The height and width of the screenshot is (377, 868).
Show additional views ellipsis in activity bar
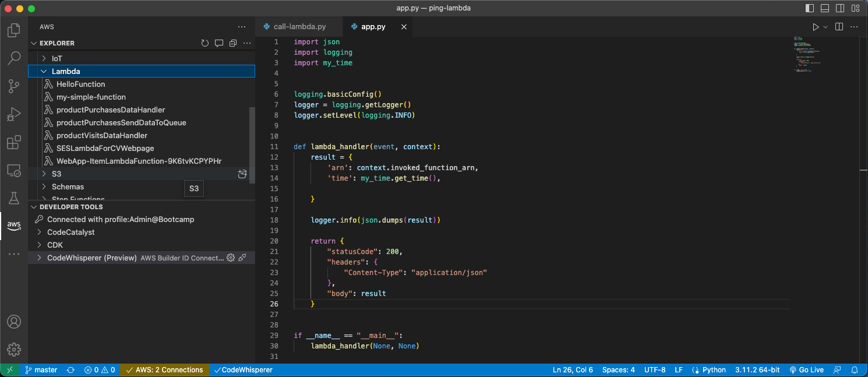click(x=14, y=254)
